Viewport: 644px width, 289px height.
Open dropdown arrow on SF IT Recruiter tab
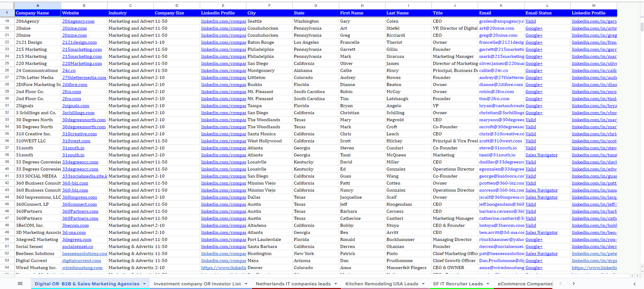click(x=488, y=284)
